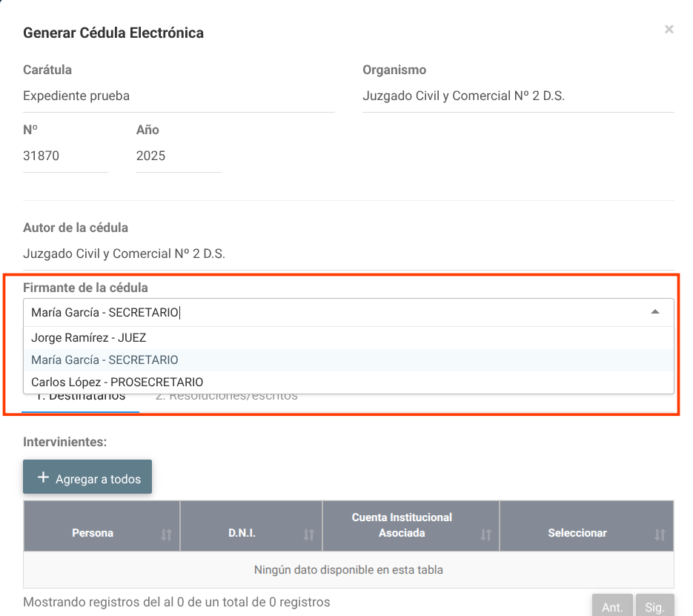Viewport: 693px width, 616px height.
Task: Focus the Nº field containing 31870
Action: tap(65, 156)
